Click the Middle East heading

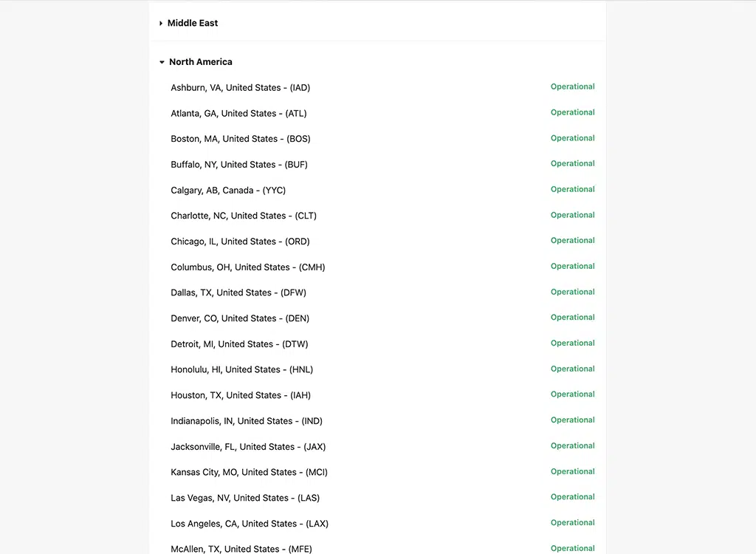pyautogui.click(x=193, y=24)
